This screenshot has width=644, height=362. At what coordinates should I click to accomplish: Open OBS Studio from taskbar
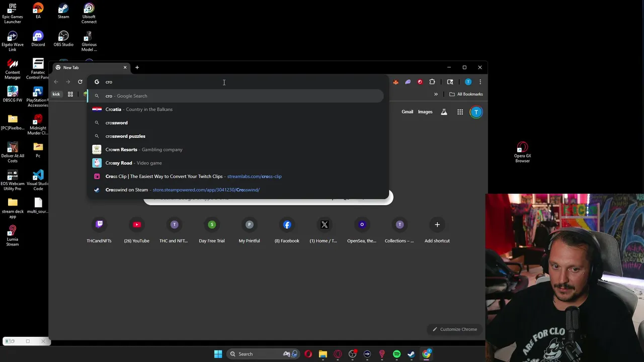[352, 354]
